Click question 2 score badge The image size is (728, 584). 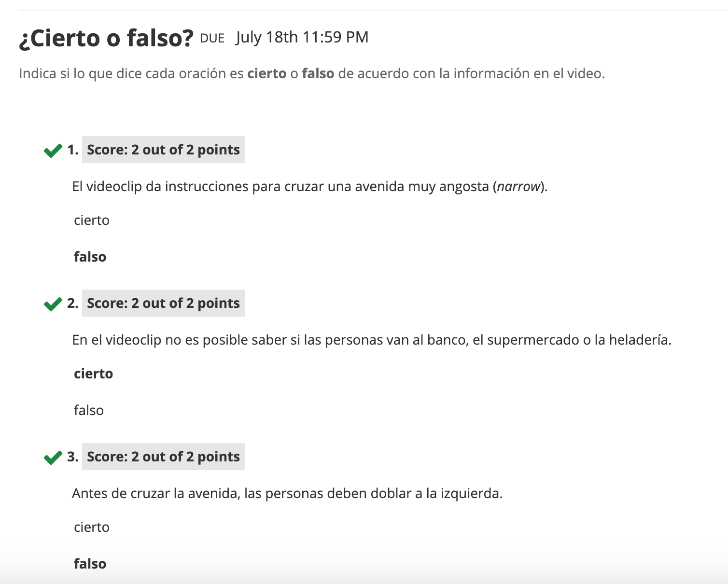(x=163, y=304)
